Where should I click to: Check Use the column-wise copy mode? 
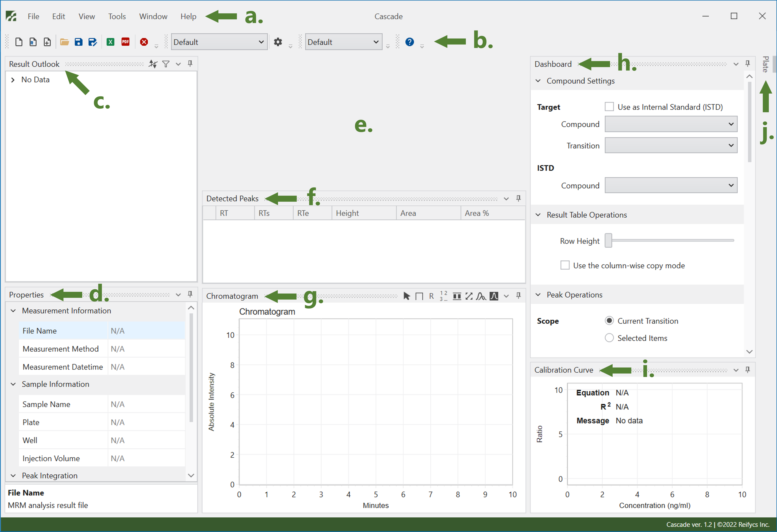[565, 265]
